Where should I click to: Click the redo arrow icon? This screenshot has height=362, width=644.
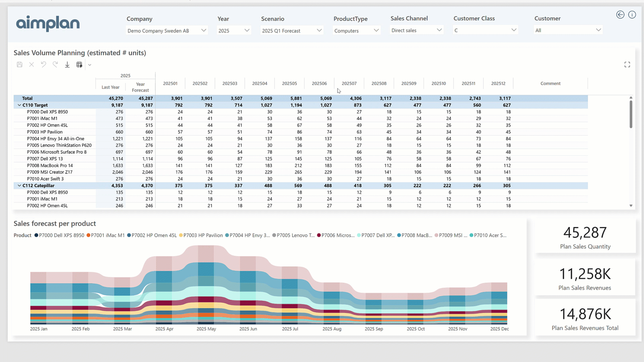pyautogui.click(x=55, y=64)
